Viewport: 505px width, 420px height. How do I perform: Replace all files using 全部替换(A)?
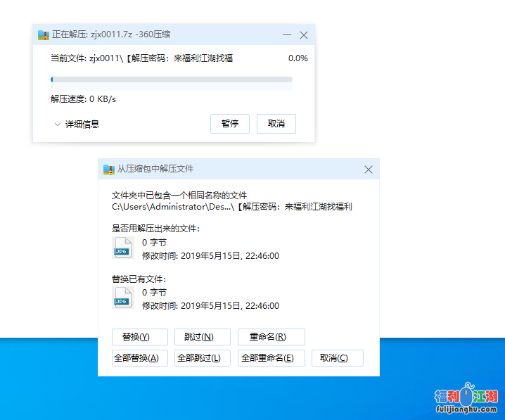(x=140, y=358)
